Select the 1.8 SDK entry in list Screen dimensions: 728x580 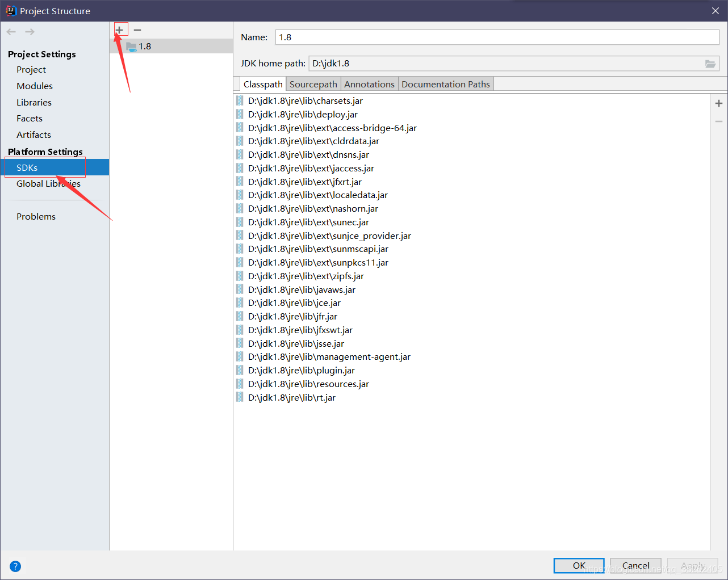click(x=171, y=47)
